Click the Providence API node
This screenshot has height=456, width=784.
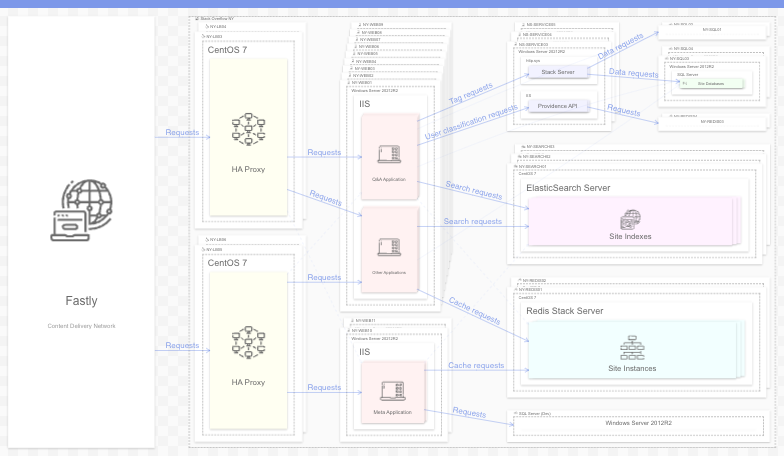point(557,106)
